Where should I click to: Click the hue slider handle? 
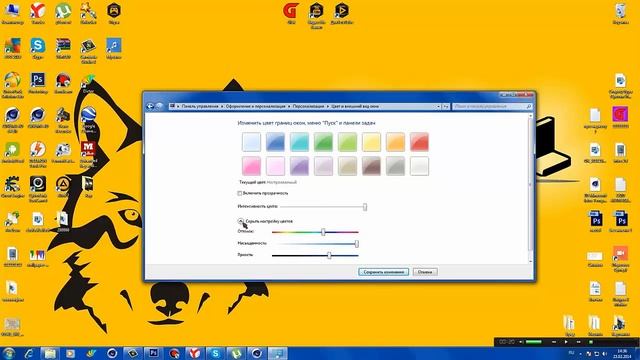[x=323, y=232]
